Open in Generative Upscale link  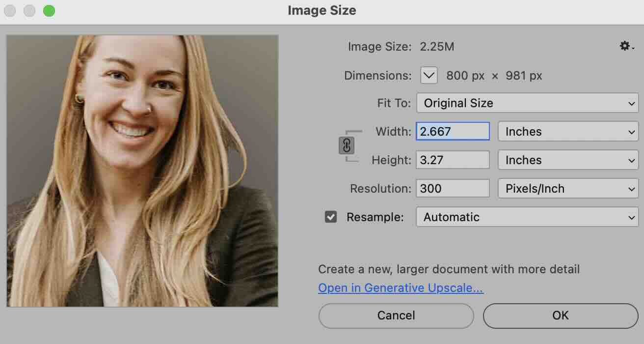point(400,287)
